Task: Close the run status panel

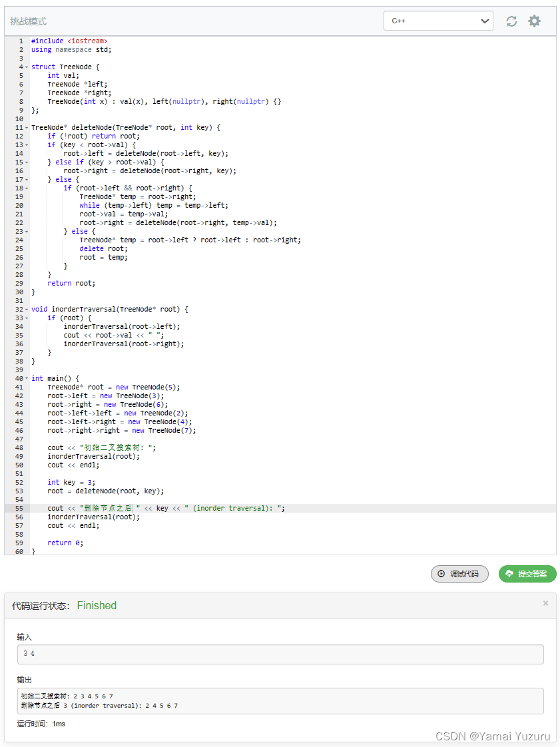Action: pos(545,603)
